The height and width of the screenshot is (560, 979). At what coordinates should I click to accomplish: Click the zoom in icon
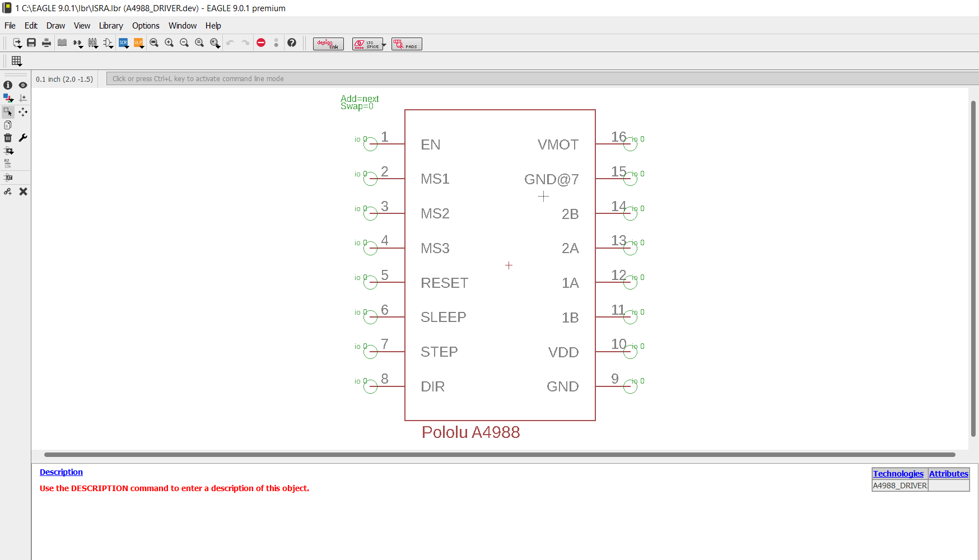click(x=169, y=43)
